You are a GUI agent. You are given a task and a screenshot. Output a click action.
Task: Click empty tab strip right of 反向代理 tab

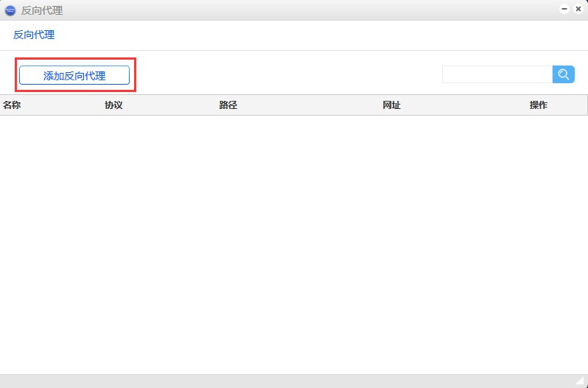click(x=295, y=35)
